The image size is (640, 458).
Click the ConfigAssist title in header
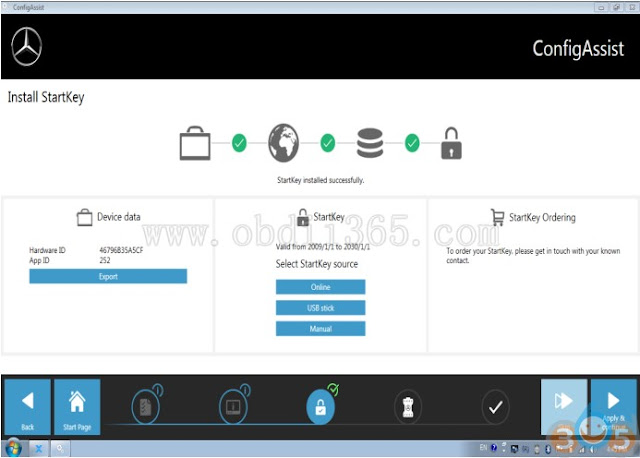click(578, 49)
